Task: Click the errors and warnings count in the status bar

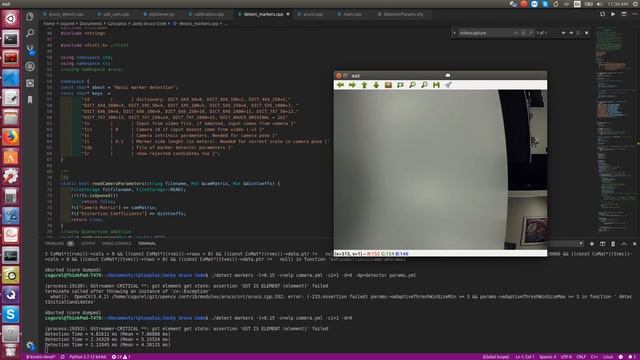Action: (121, 357)
